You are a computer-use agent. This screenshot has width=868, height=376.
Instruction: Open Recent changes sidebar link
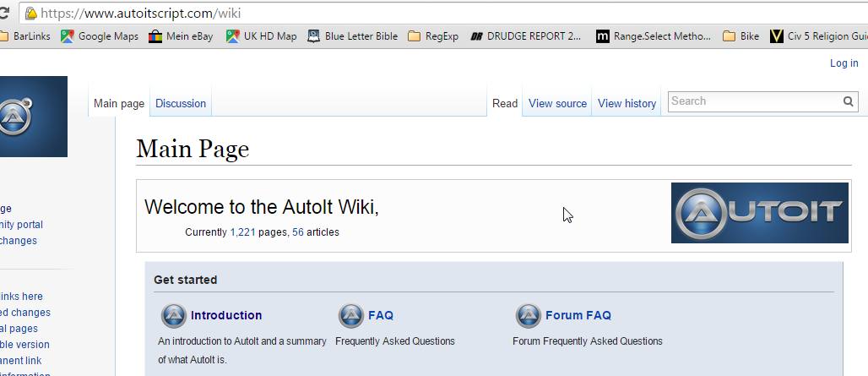pyautogui.click(x=19, y=241)
